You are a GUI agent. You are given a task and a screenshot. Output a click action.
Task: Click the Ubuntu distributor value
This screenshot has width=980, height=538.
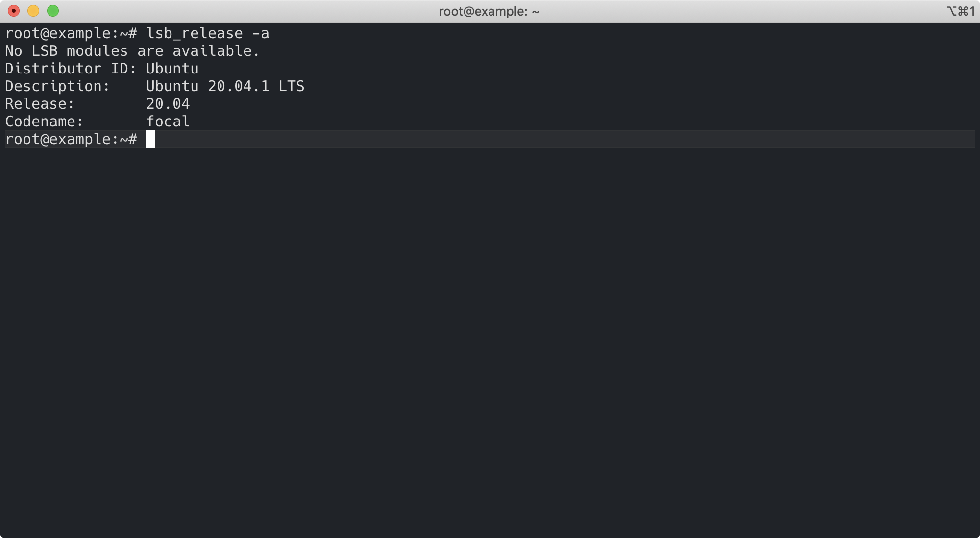[x=172, y=69]
